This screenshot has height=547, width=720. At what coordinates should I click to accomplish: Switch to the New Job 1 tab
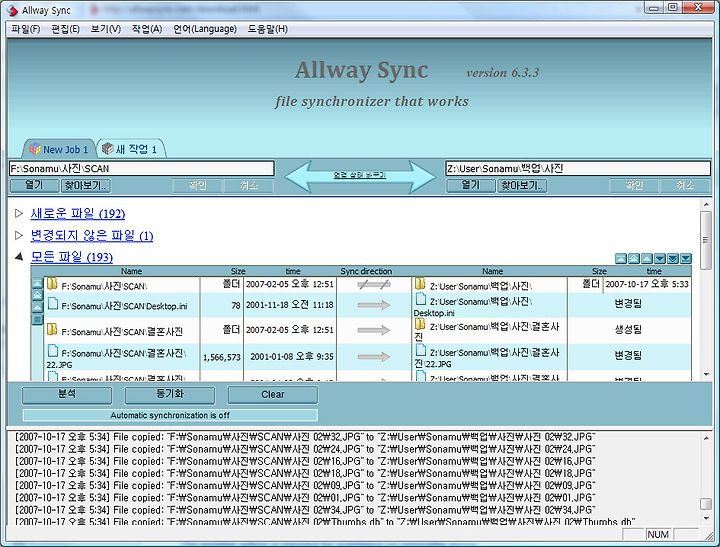point(59,149)
